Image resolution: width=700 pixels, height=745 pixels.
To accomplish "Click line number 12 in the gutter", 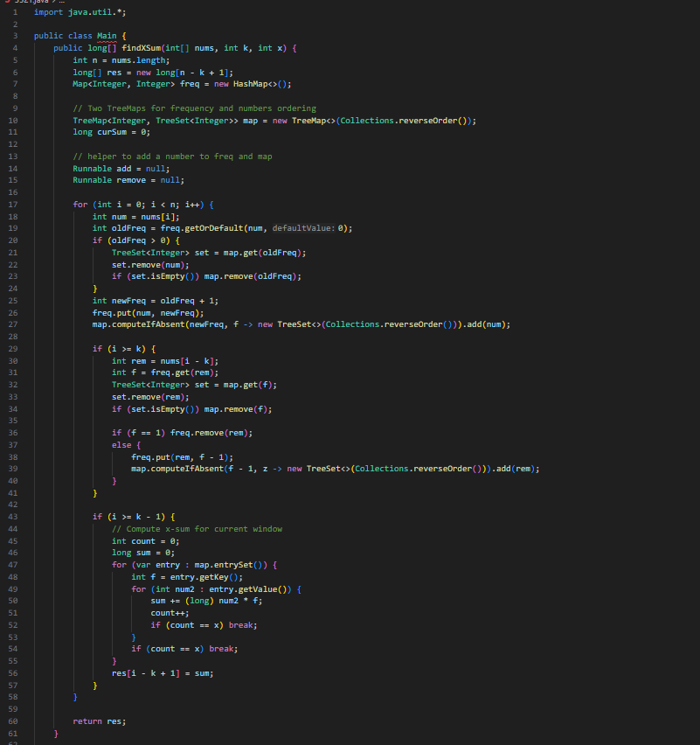I will point(13,144).
